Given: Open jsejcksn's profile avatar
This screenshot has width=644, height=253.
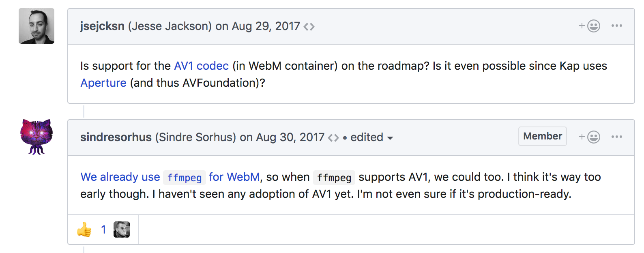Looking at the screenshot, I should (x=36, y=26).
